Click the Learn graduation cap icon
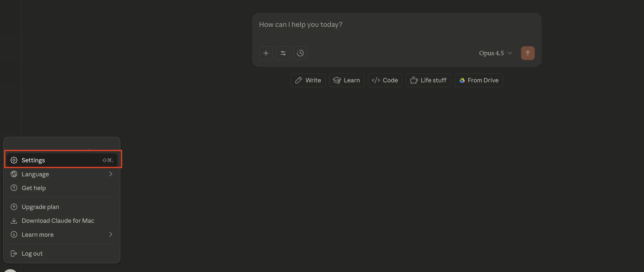Viewport: 644px width, 272px height. [337, 80]
